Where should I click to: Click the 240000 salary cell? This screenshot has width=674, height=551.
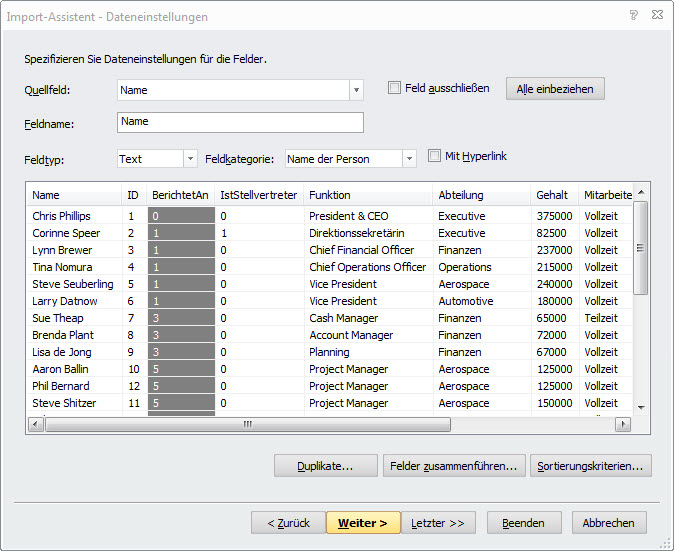pyautogui.click(x=555, y=284)
